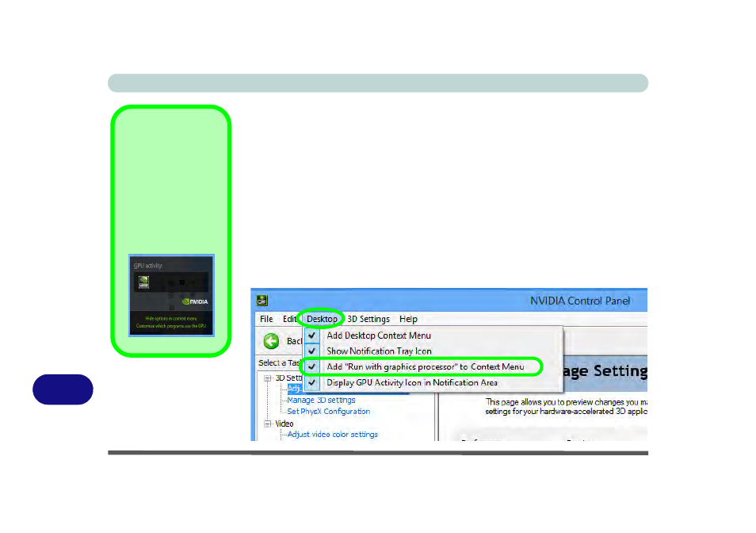Image resolution: width=756 pixels, height=533 pixels.
Task: Open the 3D Settings menu
Action: coord(368,319)
